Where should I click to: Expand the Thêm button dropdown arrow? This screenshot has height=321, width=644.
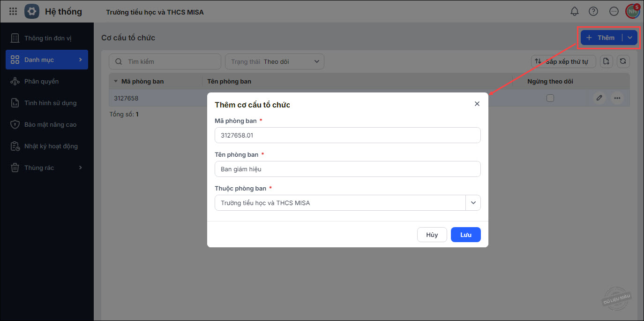point(630,38)
